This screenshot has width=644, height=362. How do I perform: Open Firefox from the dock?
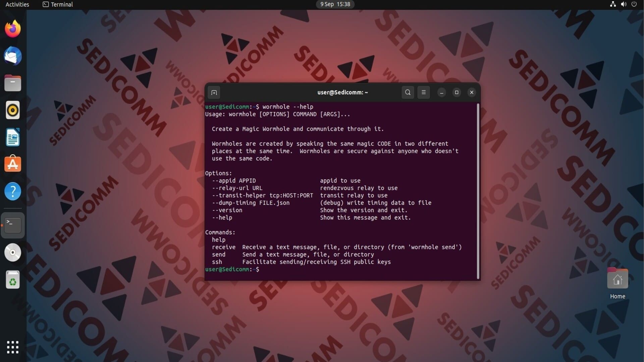coord(13,29)
